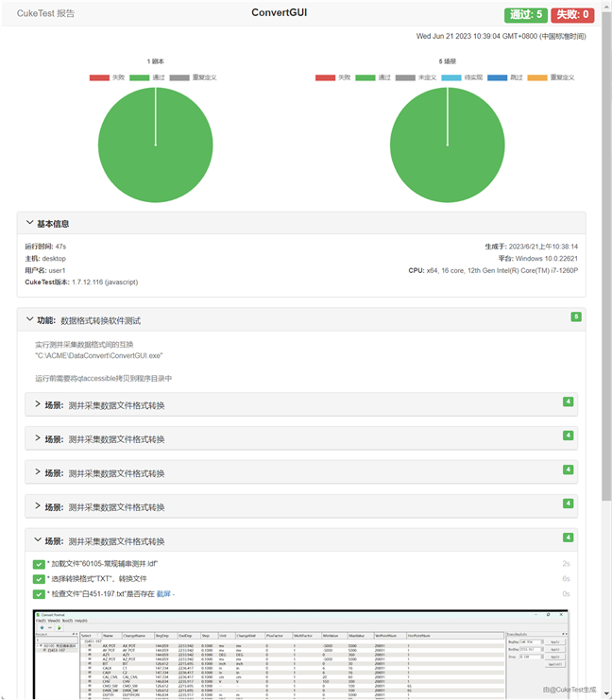The height and width of the screenshot is (700, 612).
Task: Click the "4" badge on the expanded last scenario
Action: click(568, 538)
